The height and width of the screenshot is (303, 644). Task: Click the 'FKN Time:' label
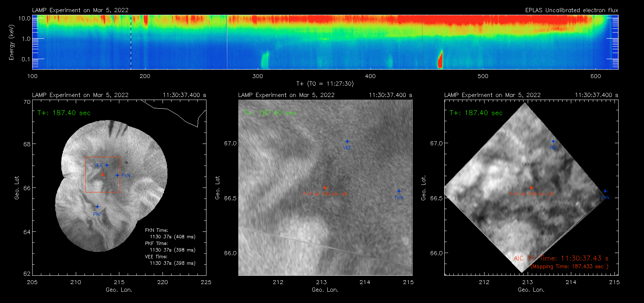[156, 230]
